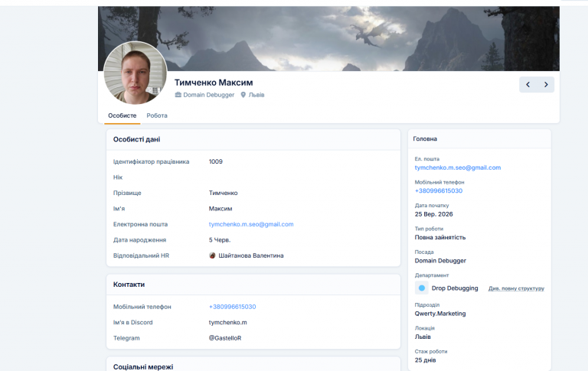Open responsible HR Шайтанова Валентина
The width and height of the screenshot is (588, 371).
coord(251,255)
